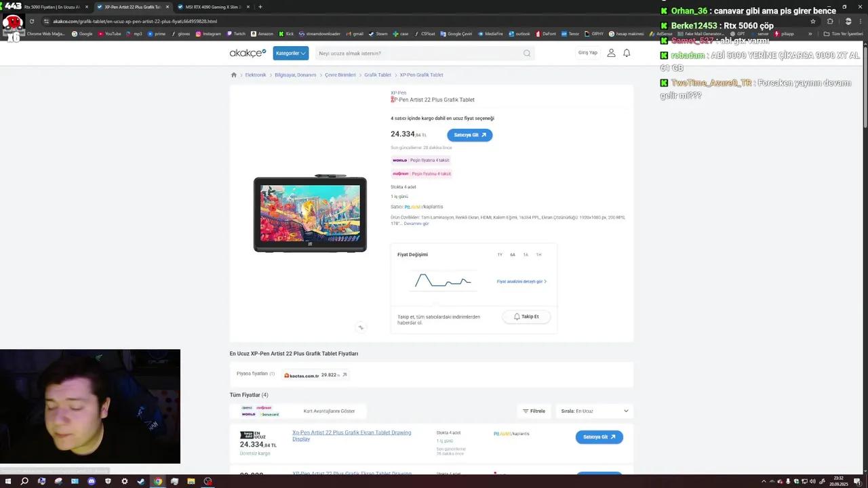Image resolution: width=868 pixels, height=488 pixels.
Task: Select the 1Y price history range
Action: coord(500,255)
